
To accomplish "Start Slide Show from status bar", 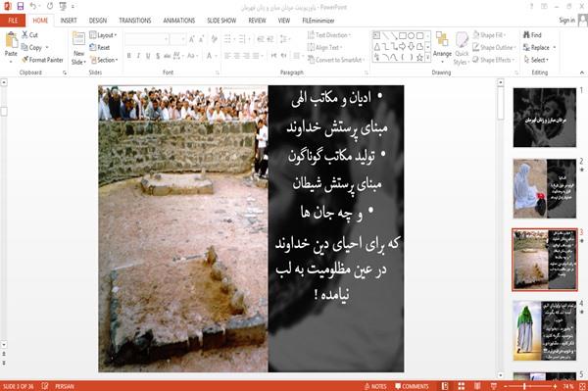I will pyautogui.click(x=494, y=386).
